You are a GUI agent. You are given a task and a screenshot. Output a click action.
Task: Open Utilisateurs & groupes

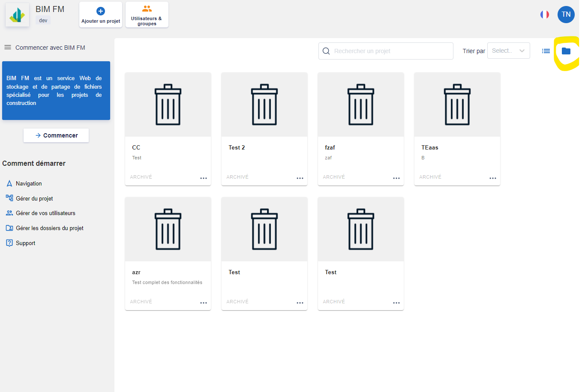147,15
